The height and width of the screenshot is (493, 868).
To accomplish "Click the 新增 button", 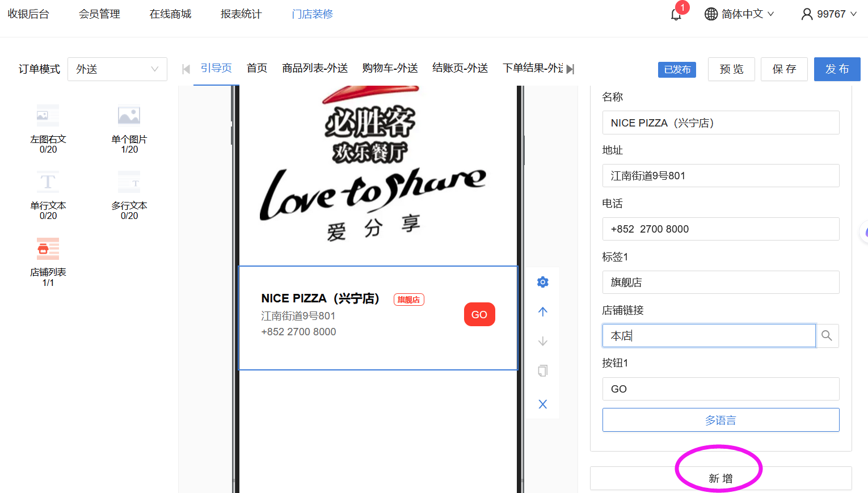I will point(720,478).
